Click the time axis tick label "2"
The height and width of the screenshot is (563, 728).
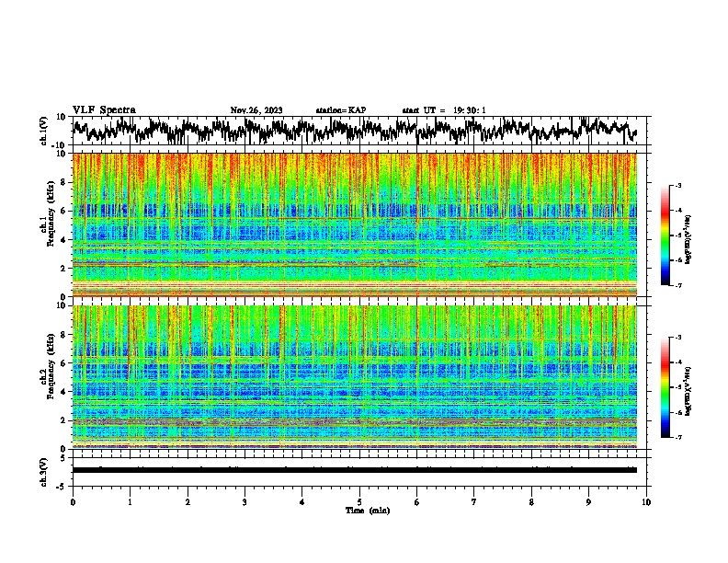pos(188,502)
